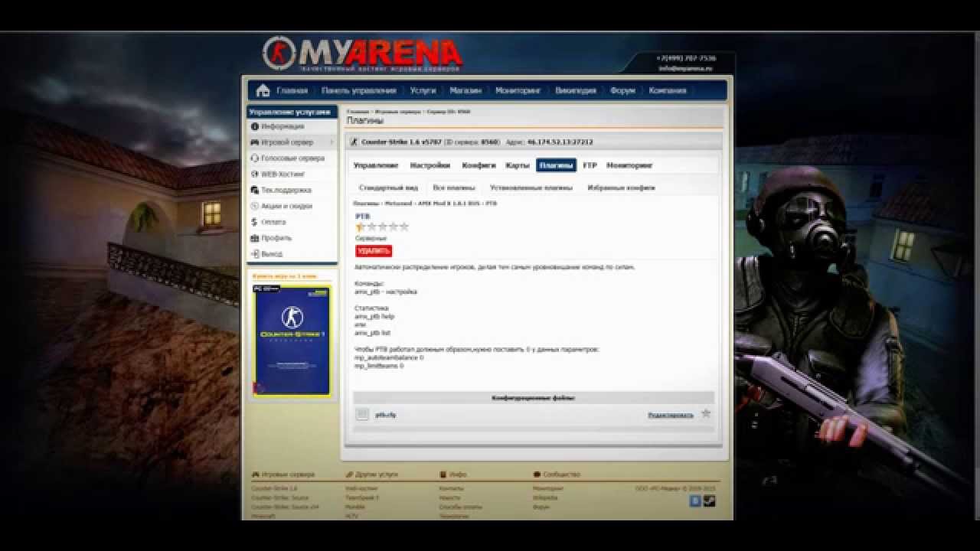Viewport: 980px width, 551px height.
Task: Click the Конфигурационные файлы section header
Action: click(534, 398)
